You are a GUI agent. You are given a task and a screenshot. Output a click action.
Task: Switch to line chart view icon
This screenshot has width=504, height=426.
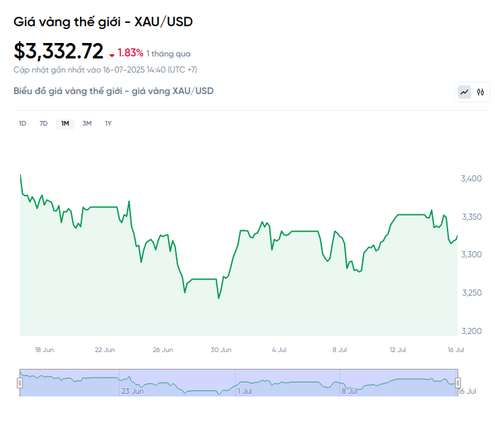pos(464,92)
